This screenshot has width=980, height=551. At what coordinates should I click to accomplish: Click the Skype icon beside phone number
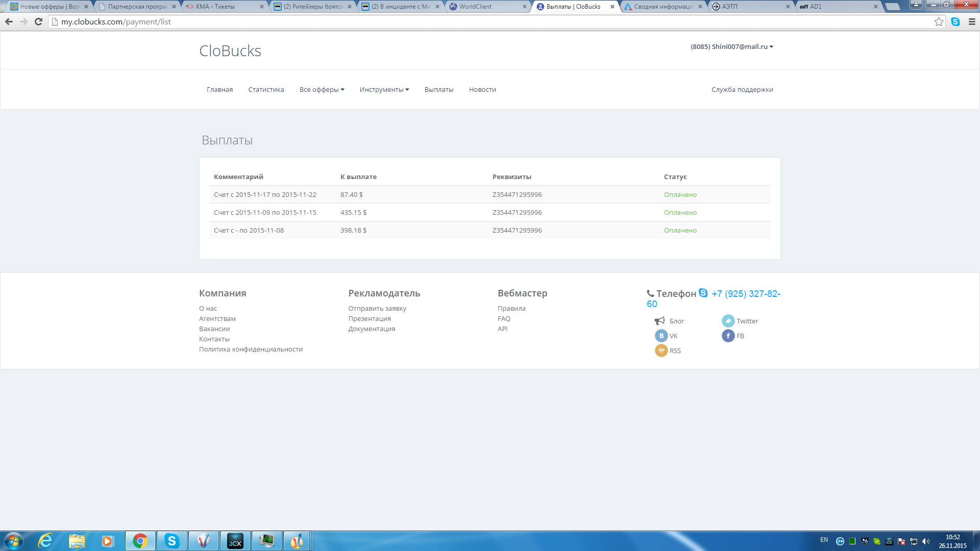703,293
